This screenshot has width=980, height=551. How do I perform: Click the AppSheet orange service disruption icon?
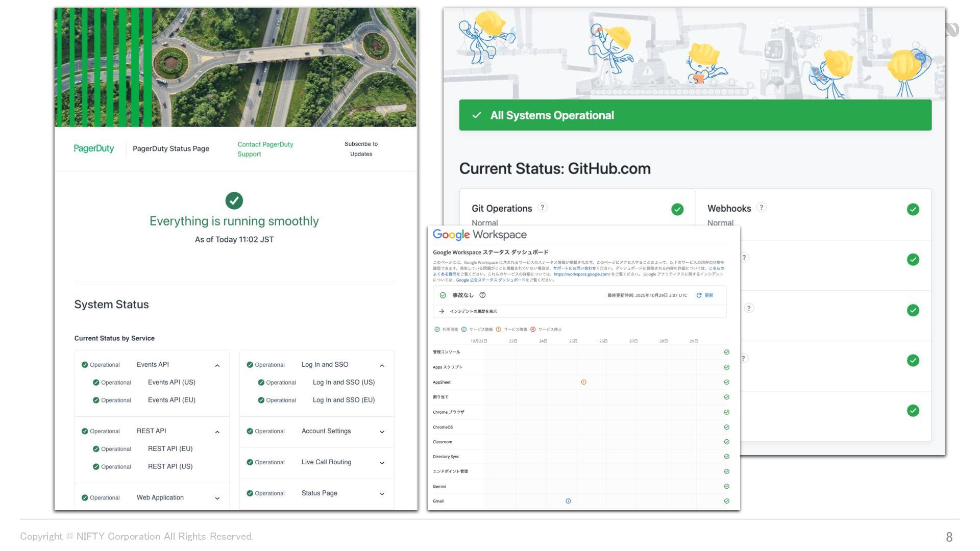583,382
